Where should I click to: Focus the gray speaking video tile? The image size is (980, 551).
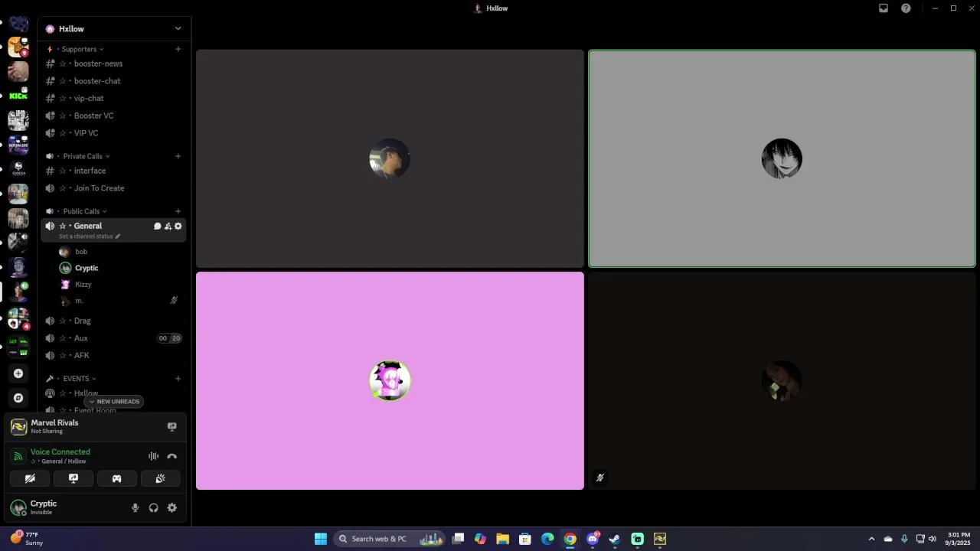coord(782,158)
